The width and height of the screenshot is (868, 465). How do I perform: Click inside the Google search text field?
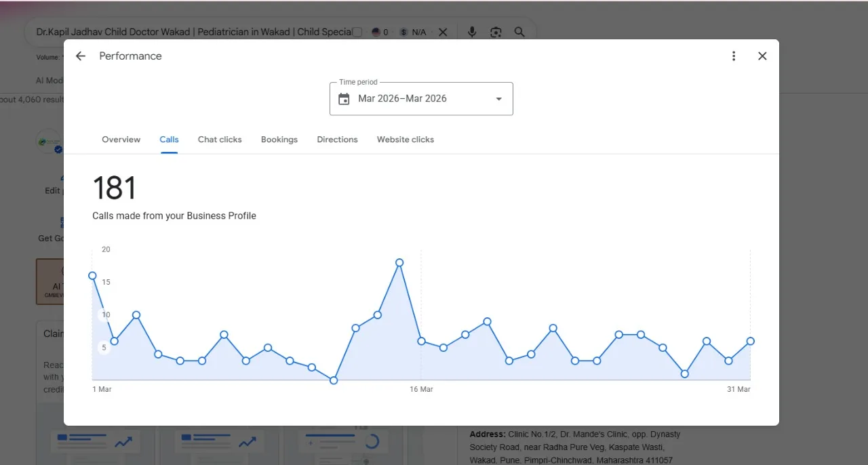[x=193, y=32]
